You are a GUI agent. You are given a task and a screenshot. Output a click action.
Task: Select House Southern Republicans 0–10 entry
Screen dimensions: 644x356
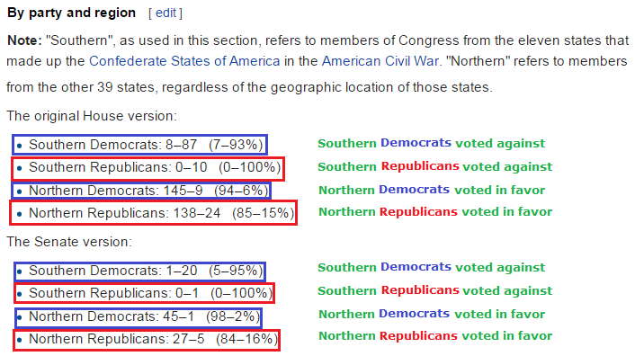pos(148,168)
